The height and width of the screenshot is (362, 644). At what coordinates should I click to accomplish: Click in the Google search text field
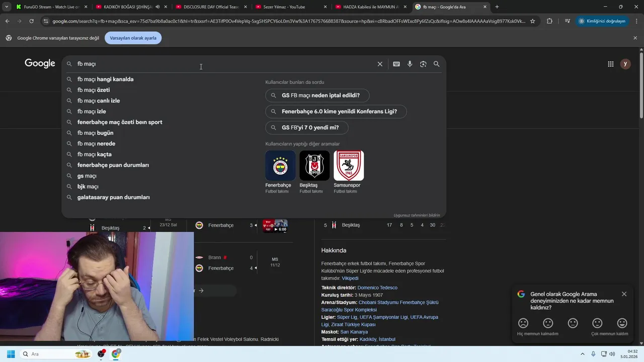(224, 64)
